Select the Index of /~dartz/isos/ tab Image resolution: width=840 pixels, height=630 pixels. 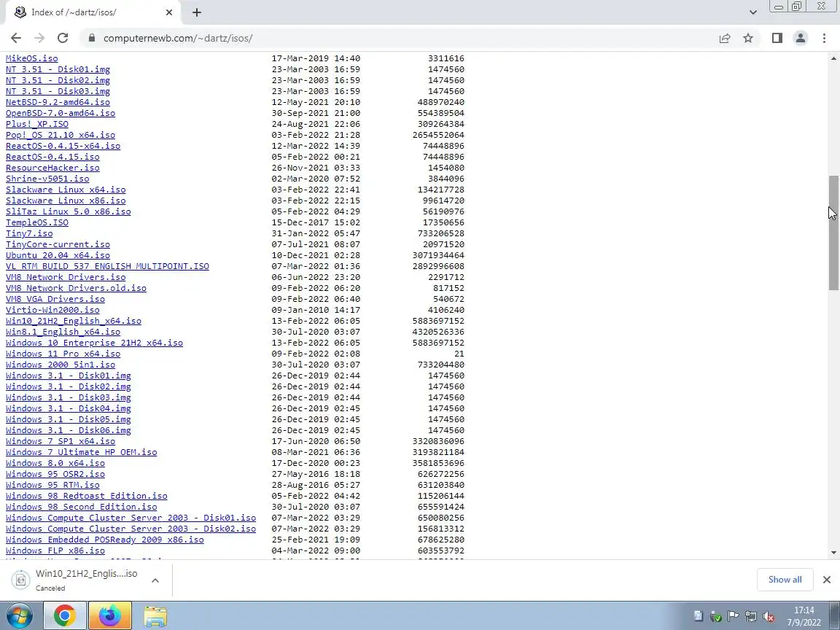click(94, 12)
